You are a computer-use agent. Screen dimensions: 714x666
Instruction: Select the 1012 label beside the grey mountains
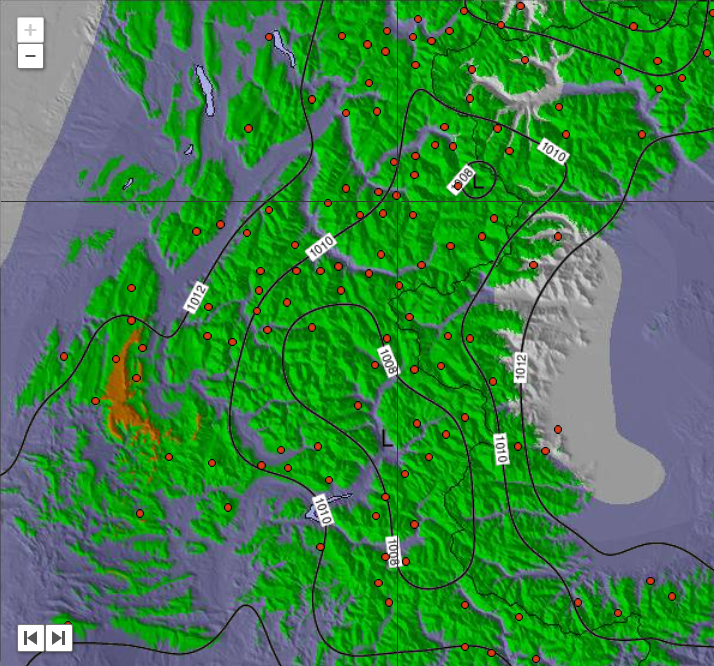click(x=520, y=367)
